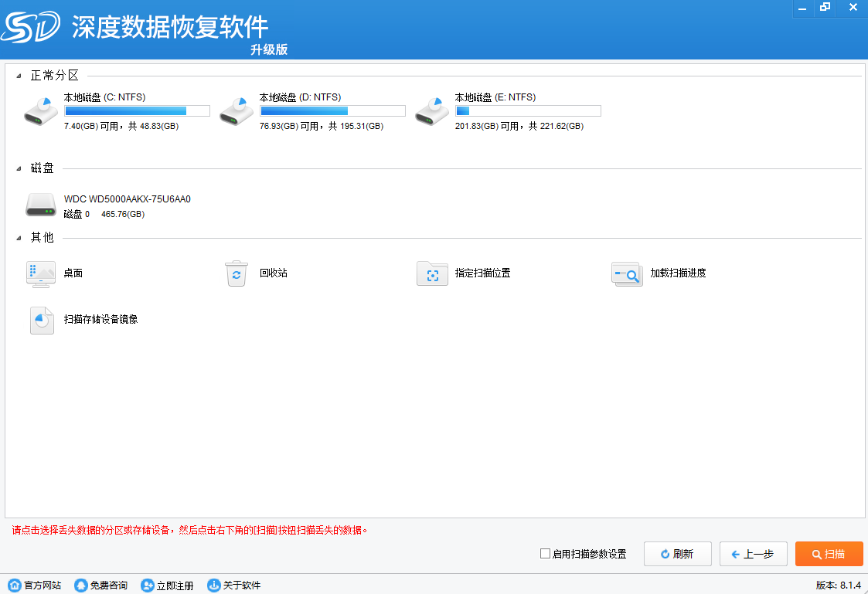Select the WDC WD5000AAKX hard disk icon
This screenshot has width=868, height=594.
(x=41, y=205)
